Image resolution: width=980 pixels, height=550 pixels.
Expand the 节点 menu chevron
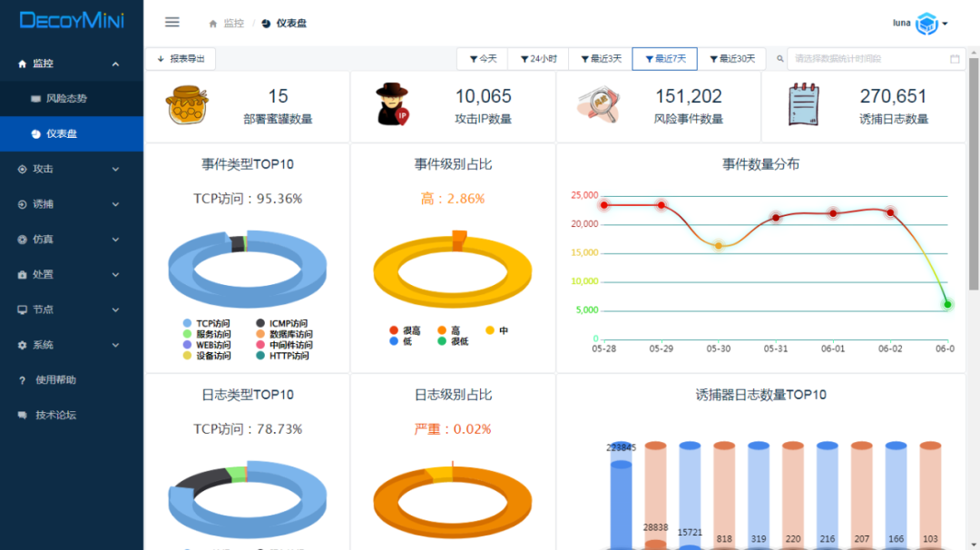coord(115,310)
